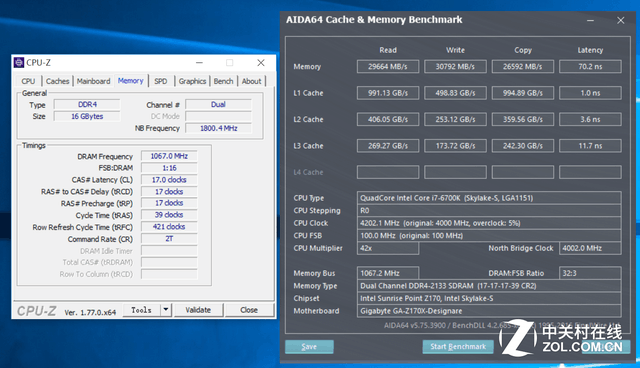Click the CPU Stepping R0 field
Viewport: 640px width, 368px height.
click(489, 211)
